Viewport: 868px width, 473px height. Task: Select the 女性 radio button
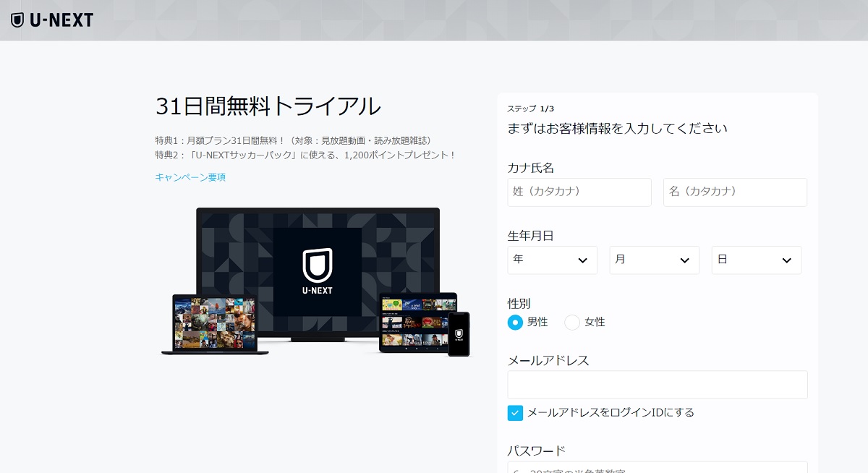point(572,323)
